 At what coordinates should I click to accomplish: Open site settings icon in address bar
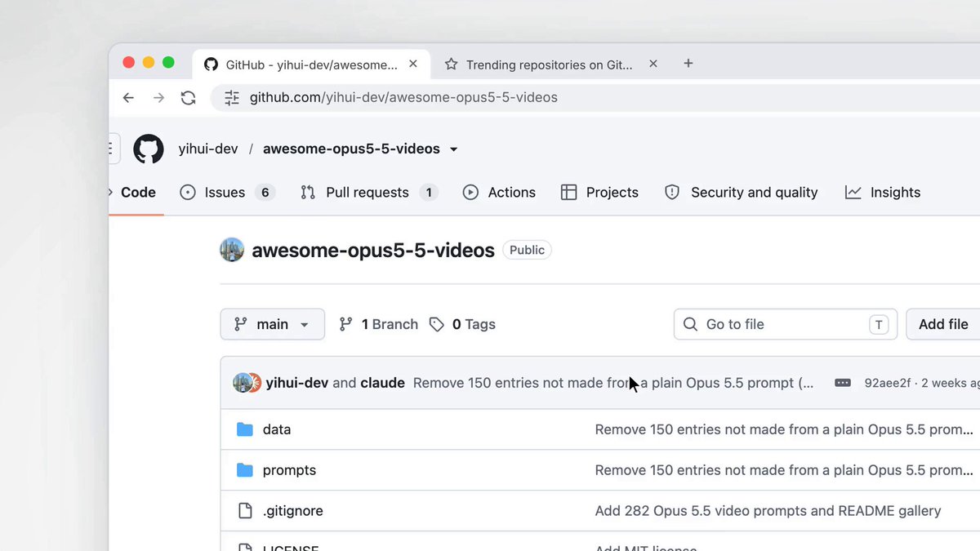point(232,98)
